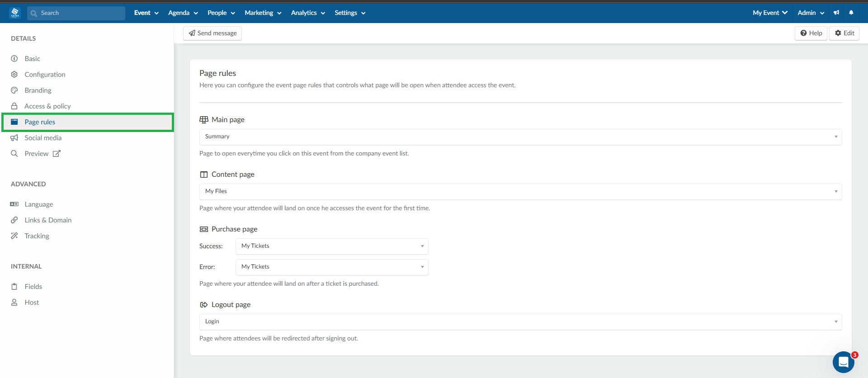Screen dimensions: 868x378
Task: Click the Access & policy lock icon
Action: click(x=14, y=106)
